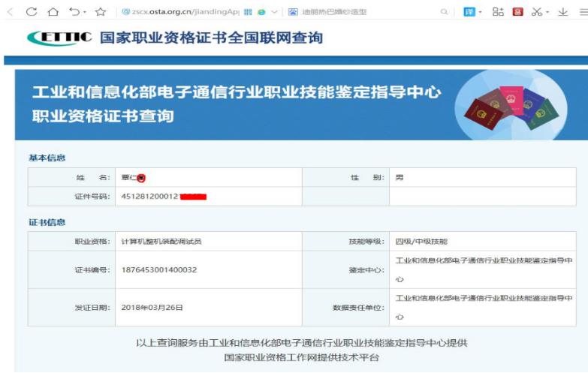
Task: Open the extensions grid icon
Action: coord(498,12)
